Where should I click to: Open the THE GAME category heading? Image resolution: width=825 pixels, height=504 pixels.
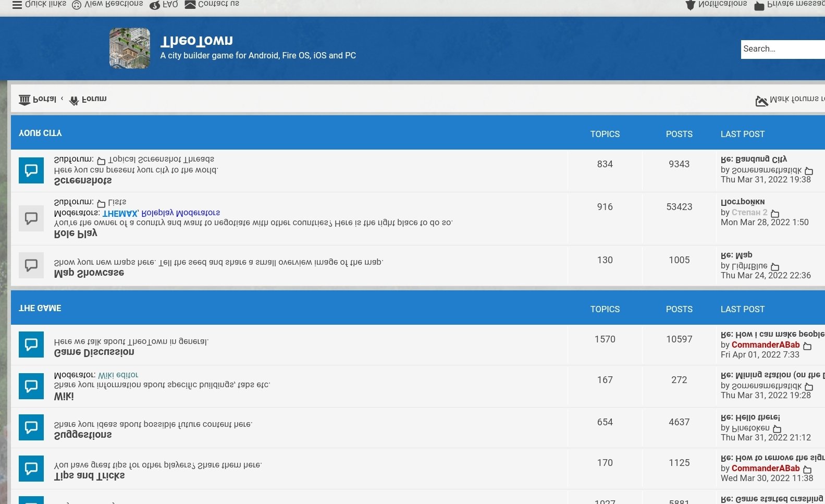(40, 308)
